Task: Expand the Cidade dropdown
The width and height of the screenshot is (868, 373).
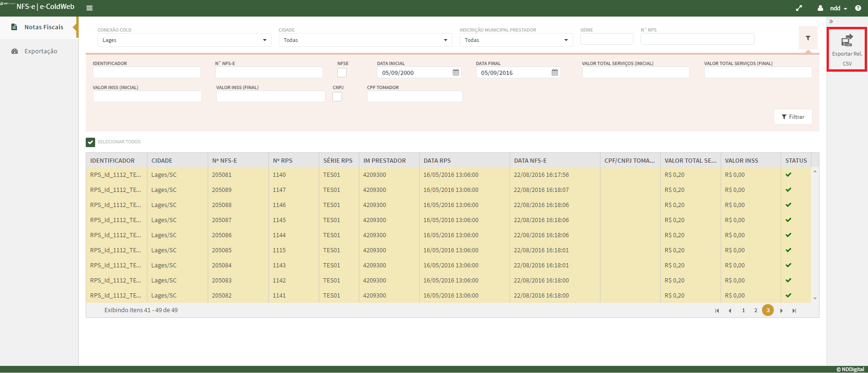Action: point(365,40)
